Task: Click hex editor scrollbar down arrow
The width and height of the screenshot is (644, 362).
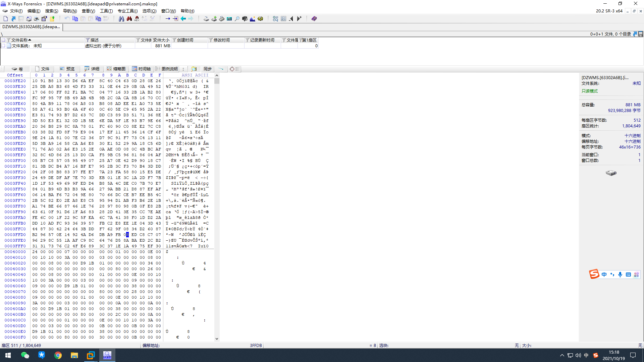Action: point(217,339)
